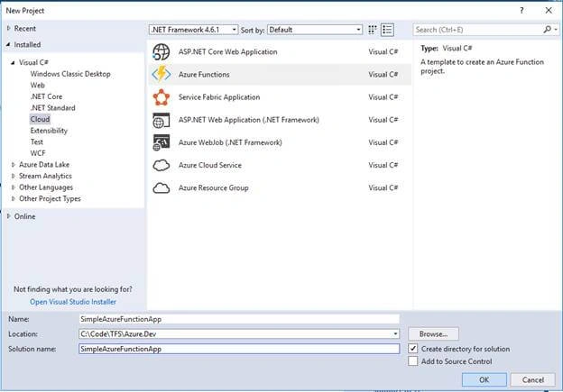563x392 pixels.
Task: Expand the Online section
Action: pyautogui.click(x=9, y=216)
